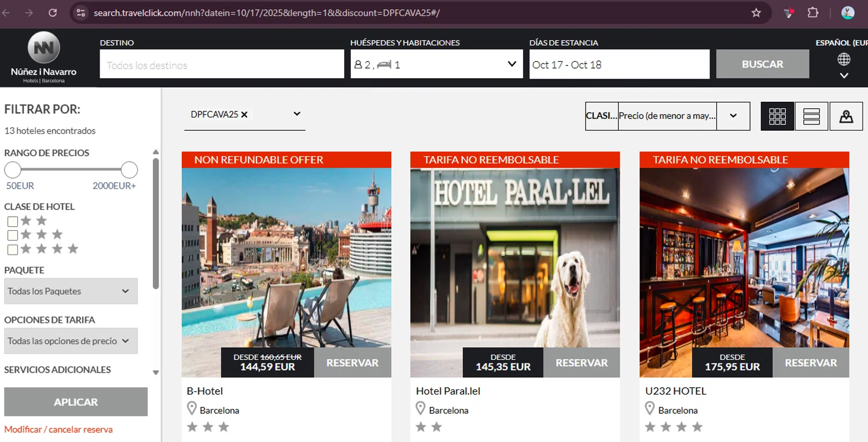Click the sidebar filter scrollbar

(156, 223)
